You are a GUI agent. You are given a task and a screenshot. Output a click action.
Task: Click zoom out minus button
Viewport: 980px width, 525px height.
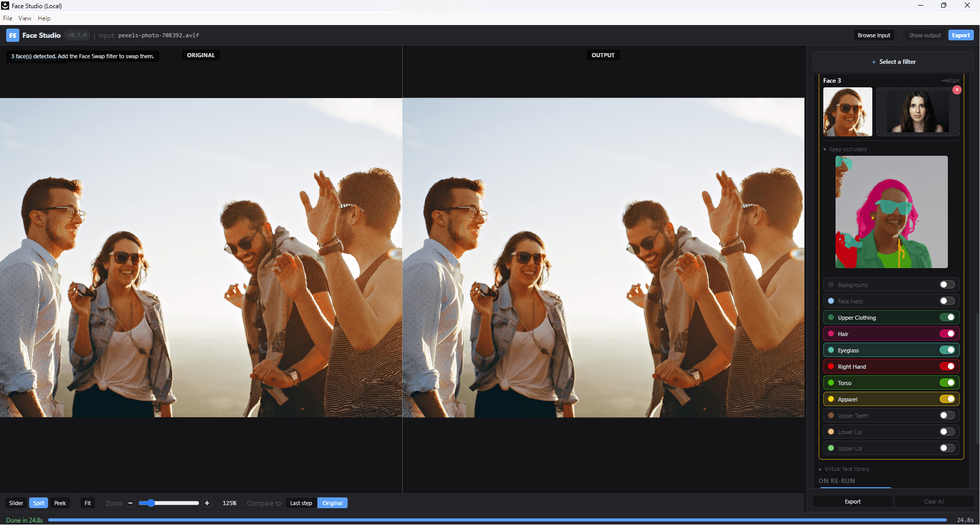click(131, 503)
